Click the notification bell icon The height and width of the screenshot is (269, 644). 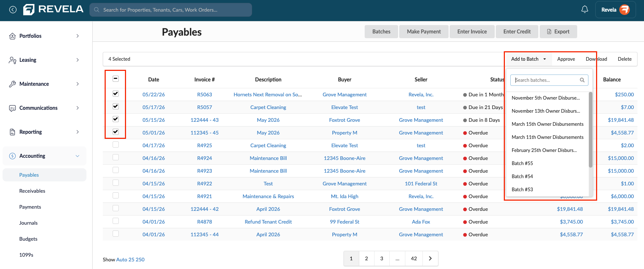click(x=584, y=9)
